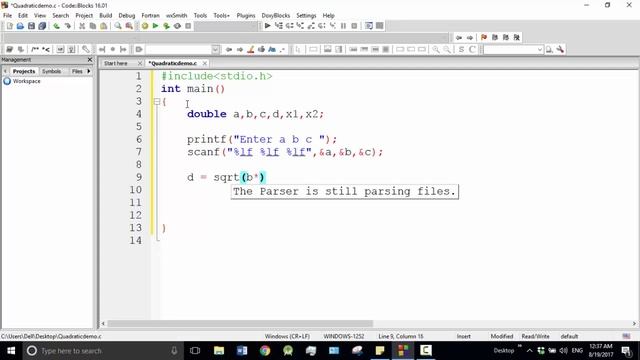Click the scroll right arrow of editor
Viewport: 640px width, 360px height.
click(634, 323)
